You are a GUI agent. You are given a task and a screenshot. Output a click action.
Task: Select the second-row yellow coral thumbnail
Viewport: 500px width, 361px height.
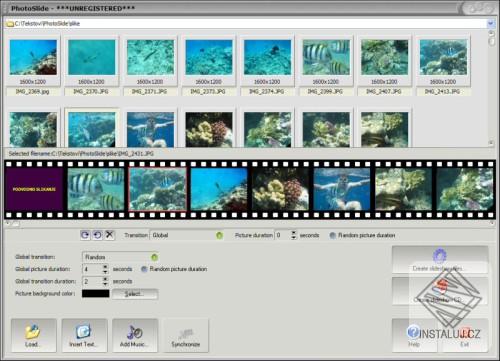tap(209, 129)
